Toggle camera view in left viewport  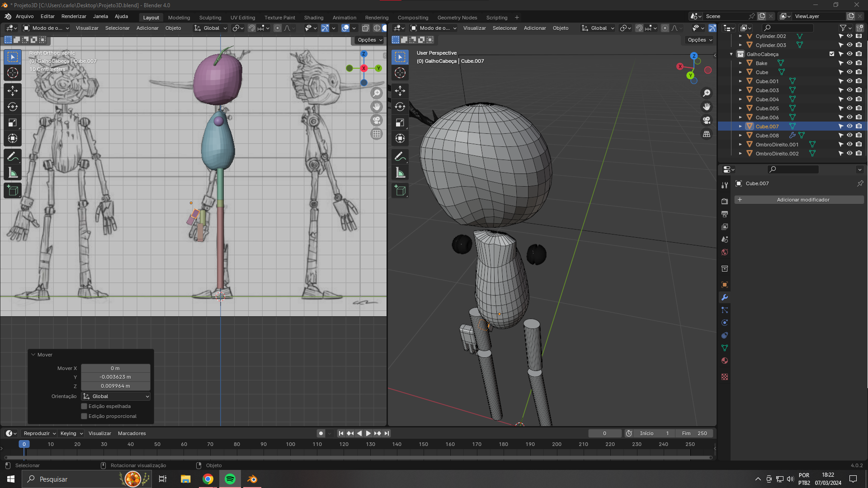(x=377, y=120)
